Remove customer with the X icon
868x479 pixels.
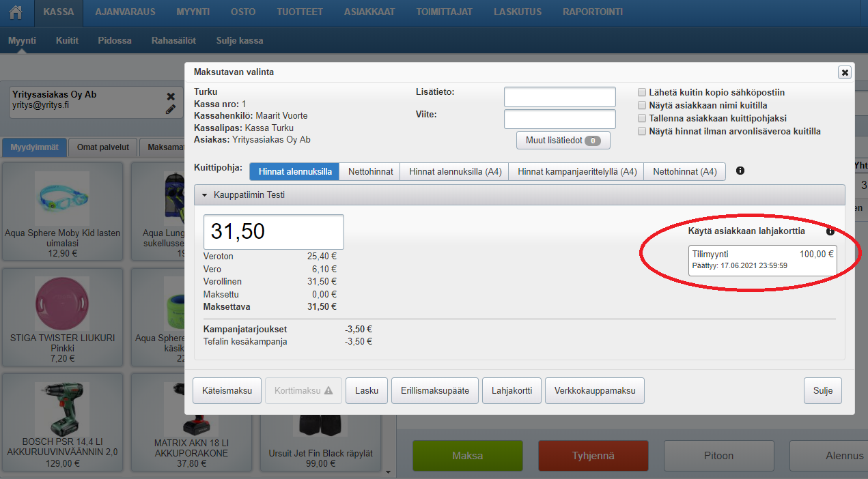point(171,96)
